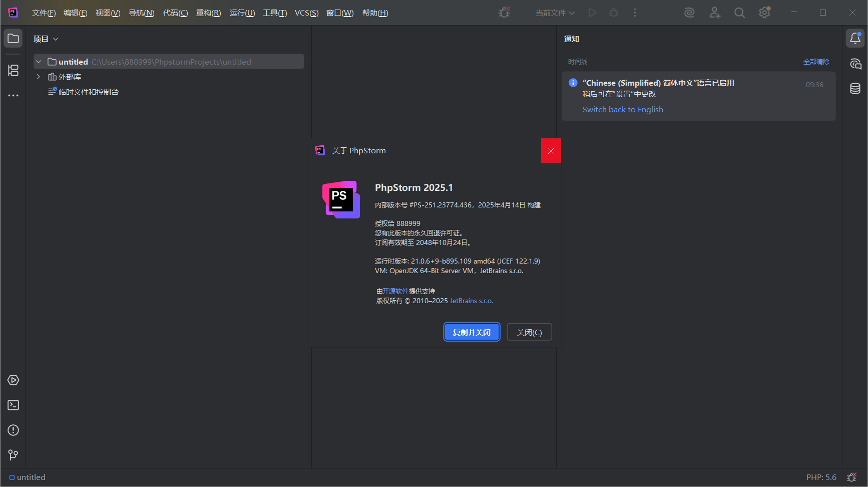Open the 工具(T) menu
Screen dimensions: 868x487
[x=275, y=13]
